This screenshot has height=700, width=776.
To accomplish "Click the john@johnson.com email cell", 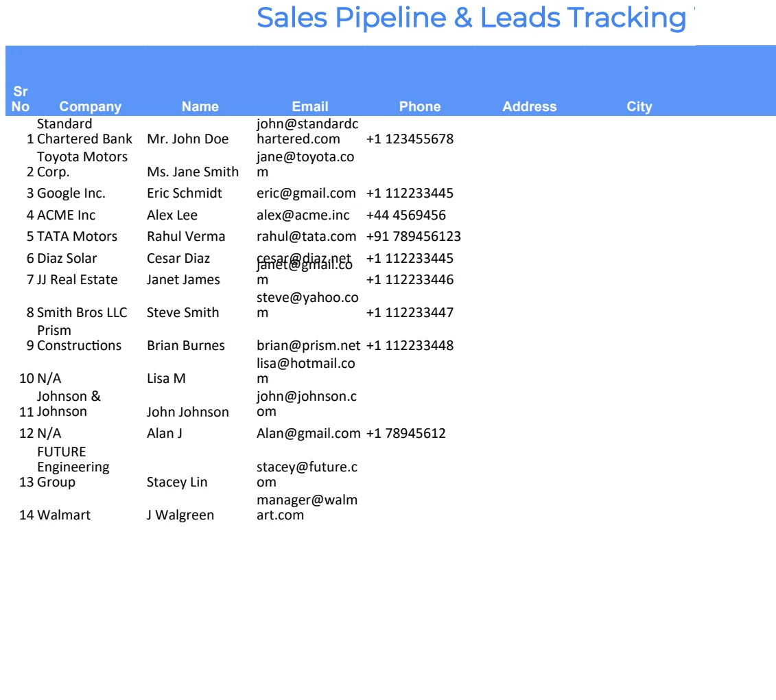I will [307, 404].
